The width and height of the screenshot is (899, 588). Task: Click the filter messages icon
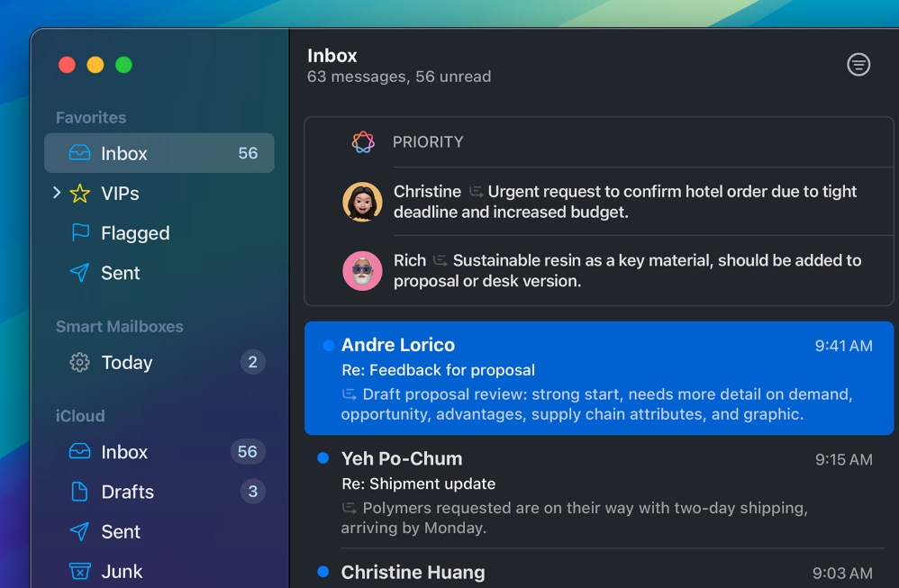pos(858,64)
